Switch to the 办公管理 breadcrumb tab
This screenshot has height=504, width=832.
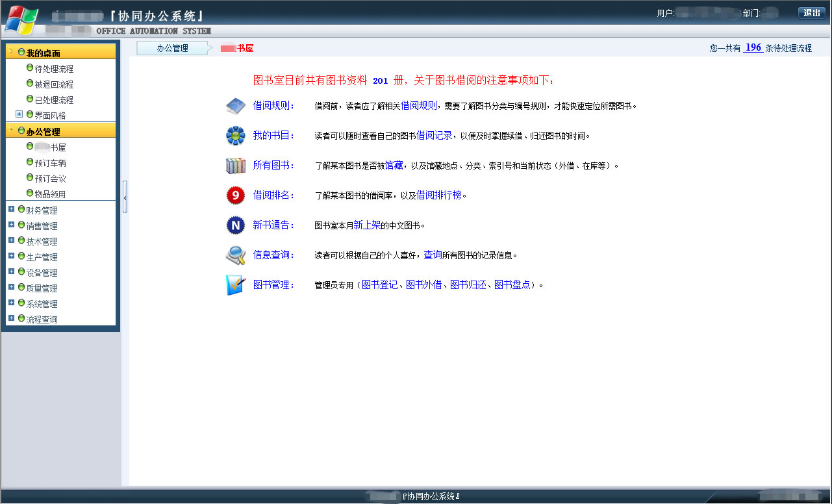click(172, 48)
